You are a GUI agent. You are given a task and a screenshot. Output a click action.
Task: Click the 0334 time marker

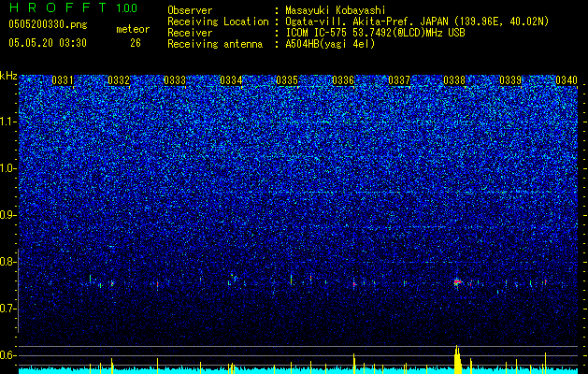[231, 80]
